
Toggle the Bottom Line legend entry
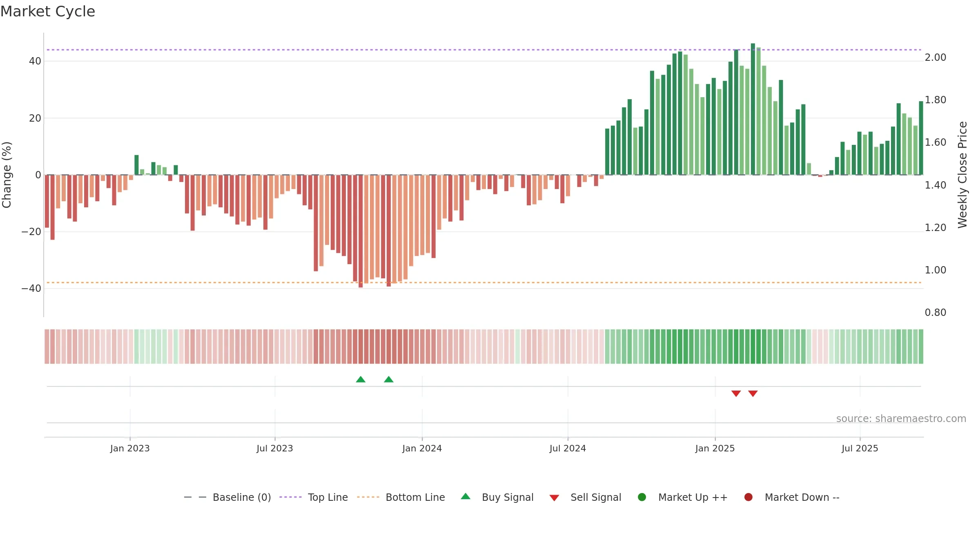(401, 497)
